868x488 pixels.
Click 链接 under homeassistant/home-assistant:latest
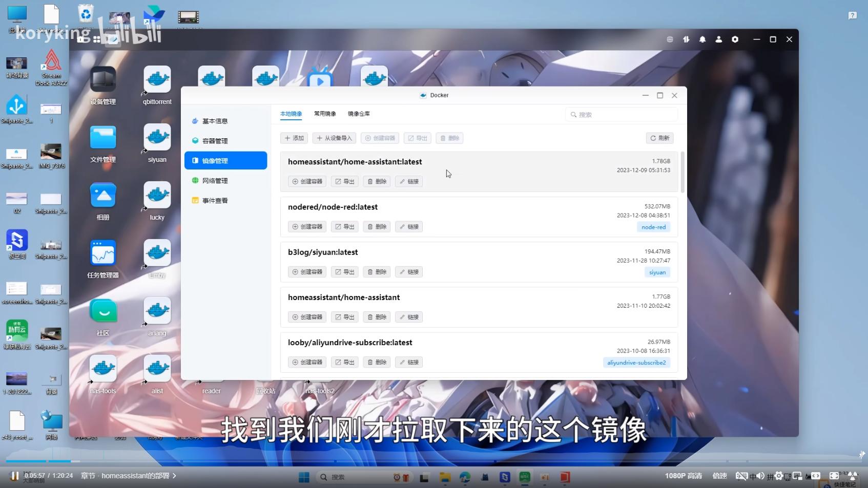409,181
